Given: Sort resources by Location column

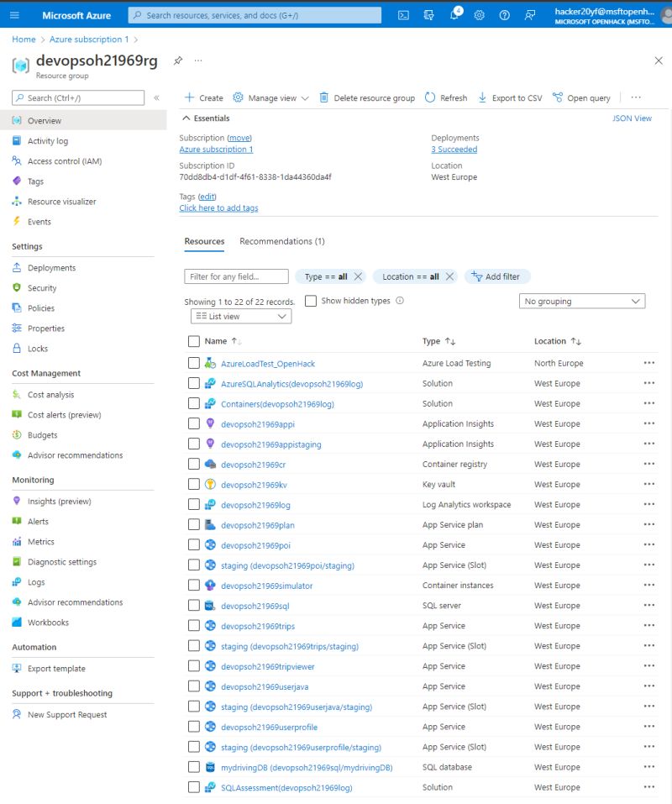Looking at the screenshot, I should click(x=558, y=341).
